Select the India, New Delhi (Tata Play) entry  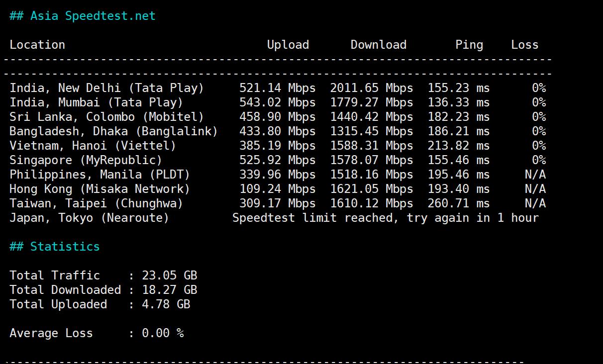107,88
